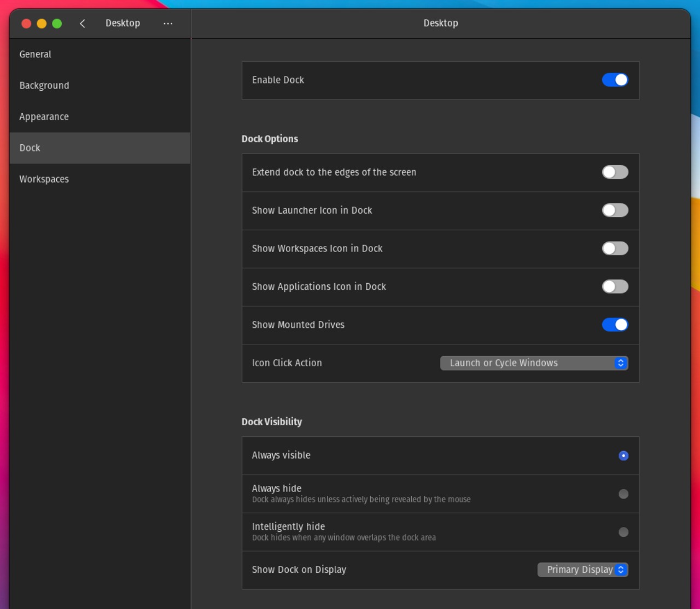The image size is (700, 609).
Task: Open Show Dock on Display dropdown
Action: tap(583, 570)
